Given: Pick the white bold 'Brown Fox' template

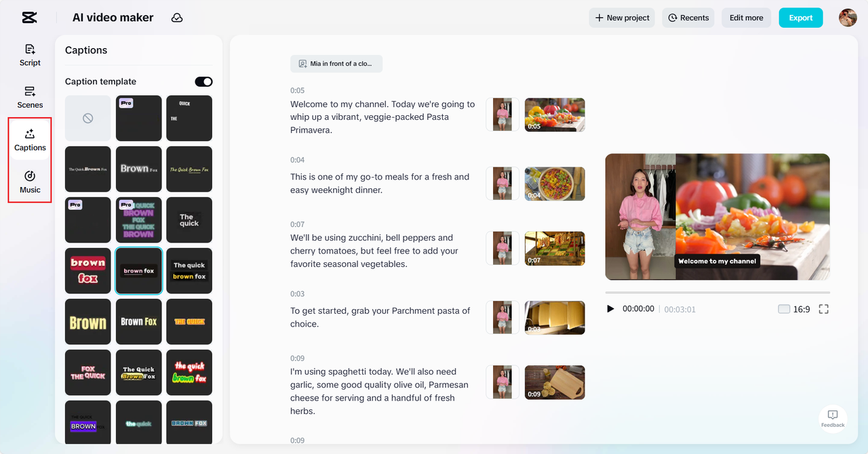Looking at the screenshot, I should point(139,322).
